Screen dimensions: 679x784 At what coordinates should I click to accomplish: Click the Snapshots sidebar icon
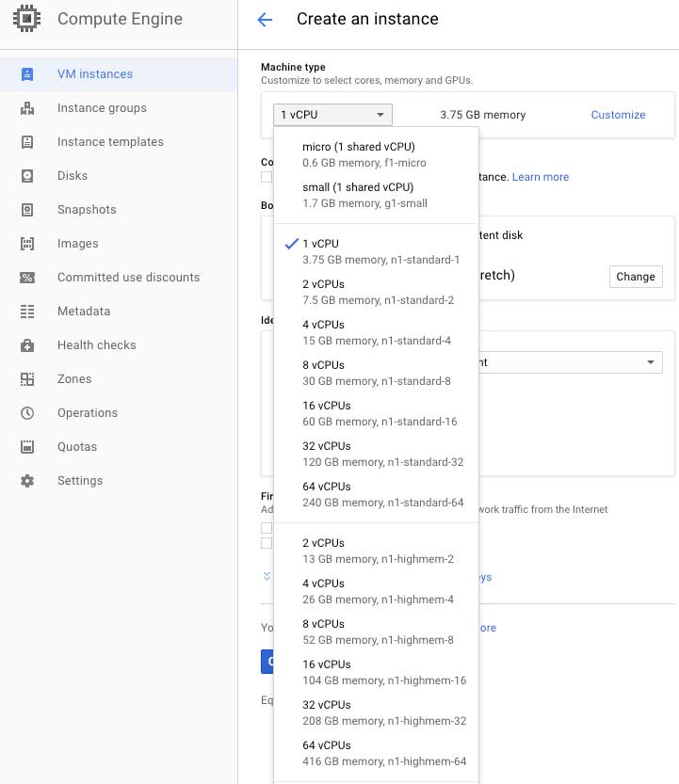pyautogui.click(x=27, y=210)
